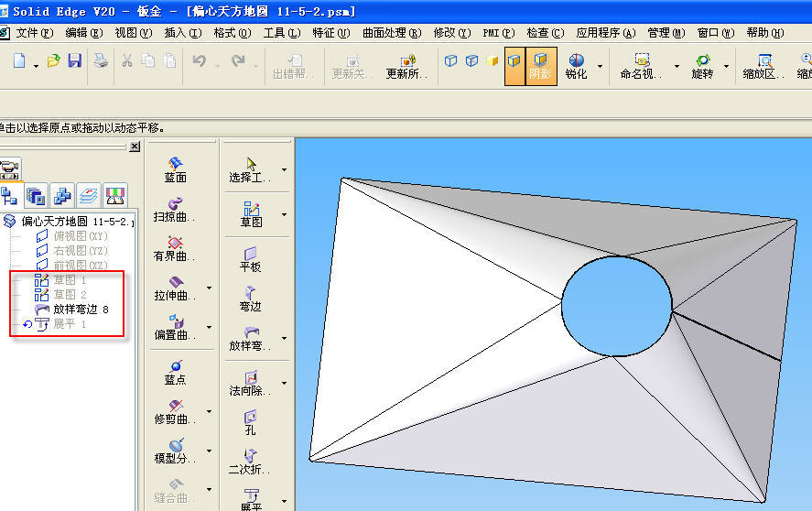
Task: Click the 更新所.. update all button
Action: tap(406, 66)
